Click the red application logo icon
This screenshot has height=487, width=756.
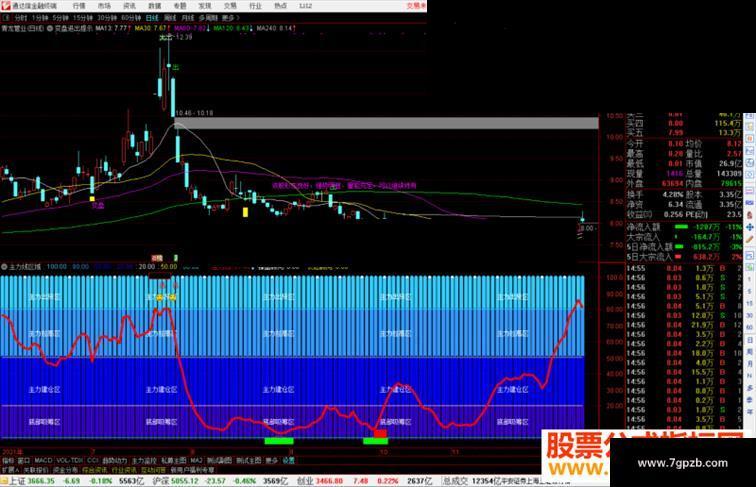point(5,6)
